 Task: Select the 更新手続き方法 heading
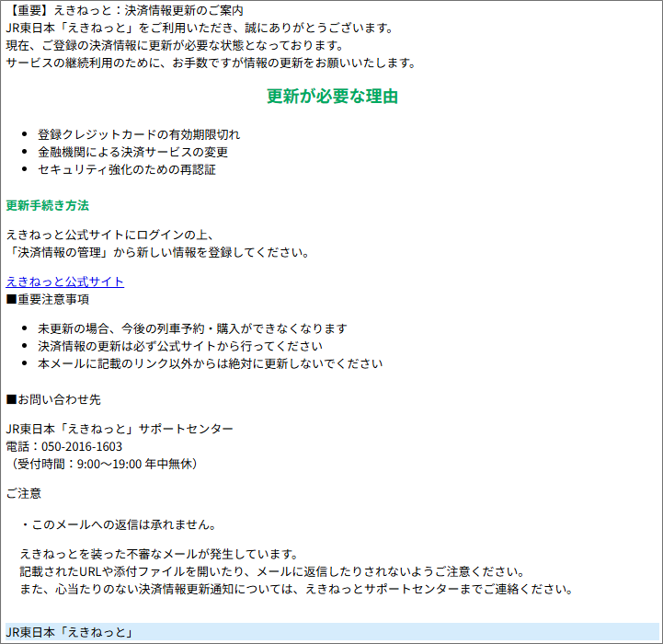[48, 206]
